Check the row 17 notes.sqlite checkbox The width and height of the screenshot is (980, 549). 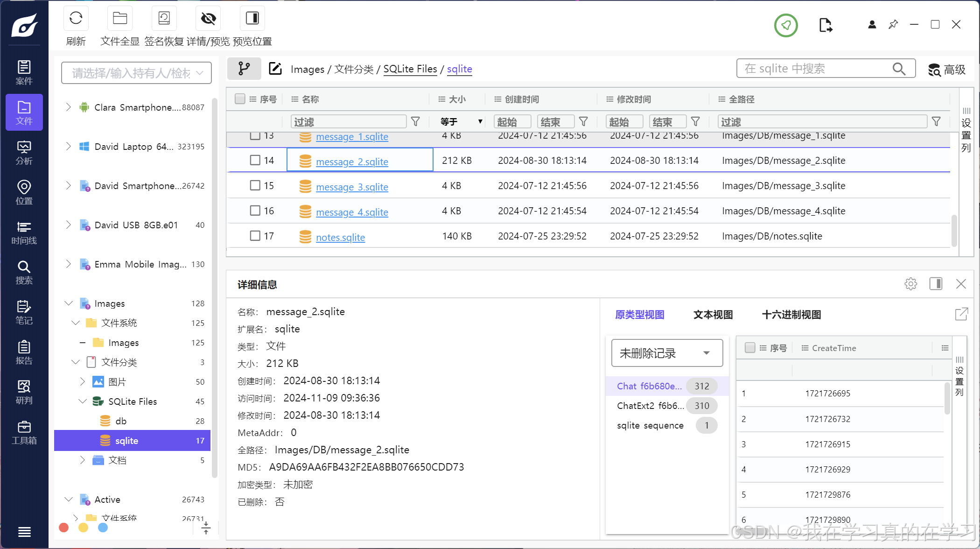(x=255, y=236)
